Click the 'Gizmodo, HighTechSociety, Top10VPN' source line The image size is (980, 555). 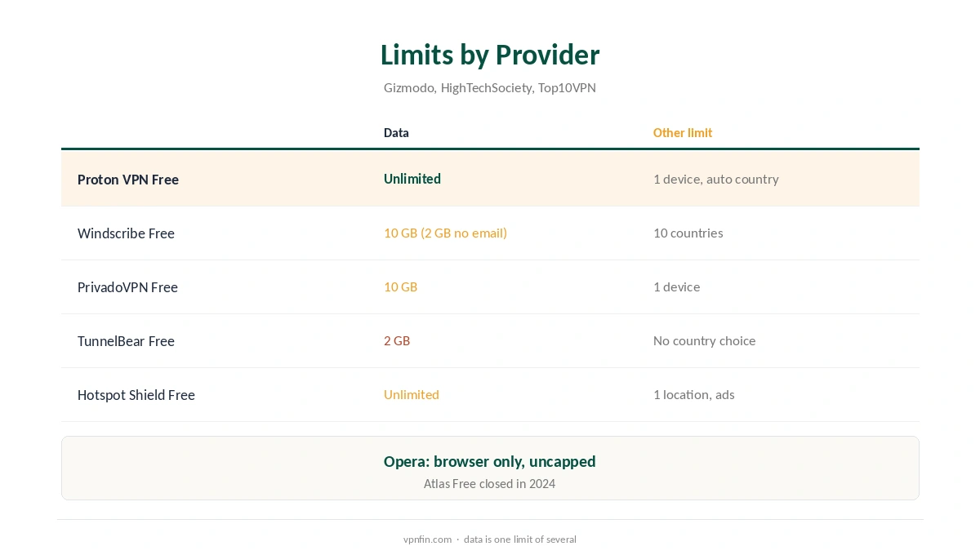(x=490, y=87)
